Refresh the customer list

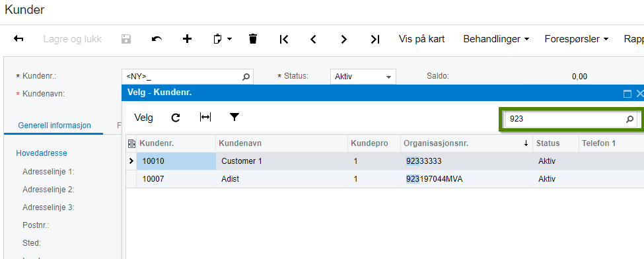tap(176, 118)
